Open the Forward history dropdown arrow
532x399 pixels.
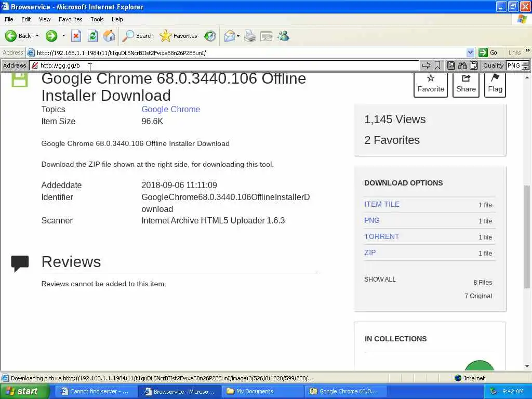click(63, 36)
